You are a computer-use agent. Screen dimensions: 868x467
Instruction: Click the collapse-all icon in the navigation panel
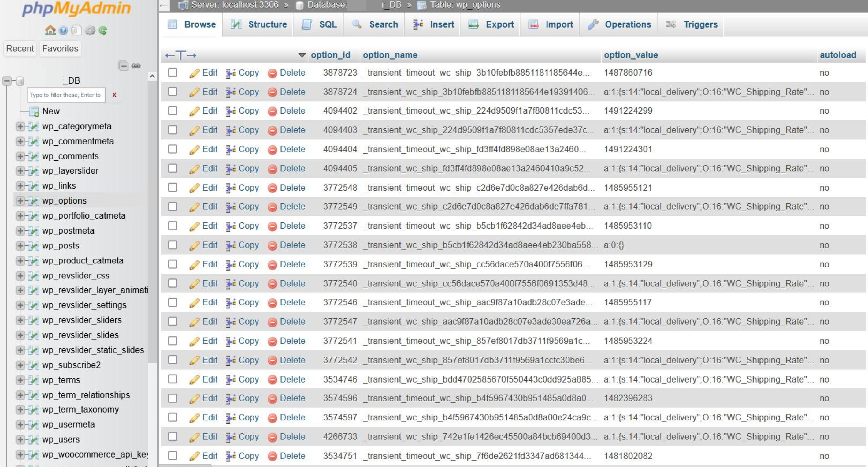coord(123,65)
